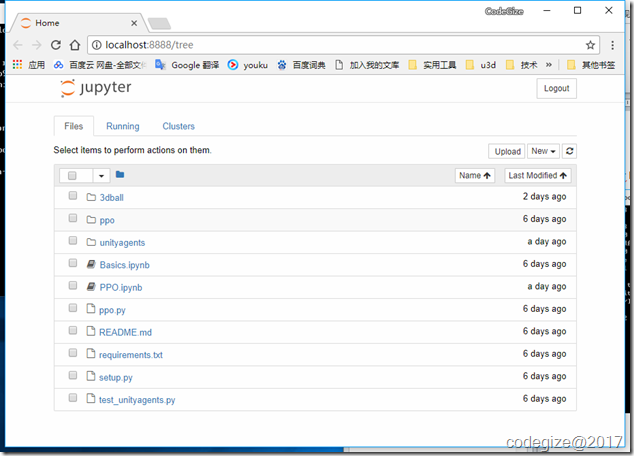View site information icon in address bar
Viewport: 634px width, 456px height.
(96, 45)
